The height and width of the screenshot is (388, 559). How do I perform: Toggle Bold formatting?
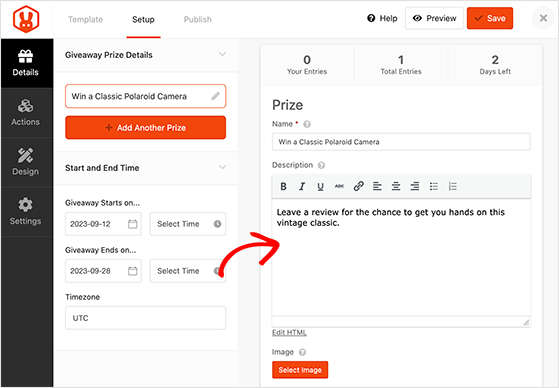[283, 186]
